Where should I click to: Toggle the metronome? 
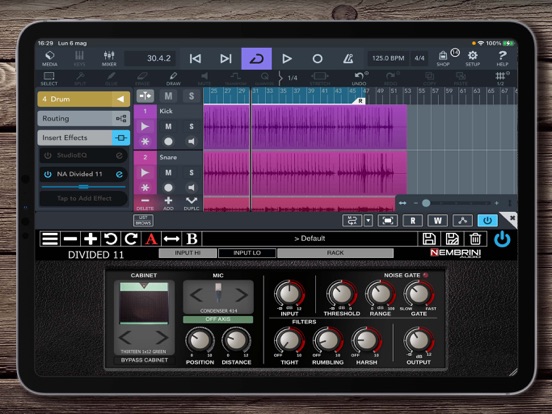point(348,59)
